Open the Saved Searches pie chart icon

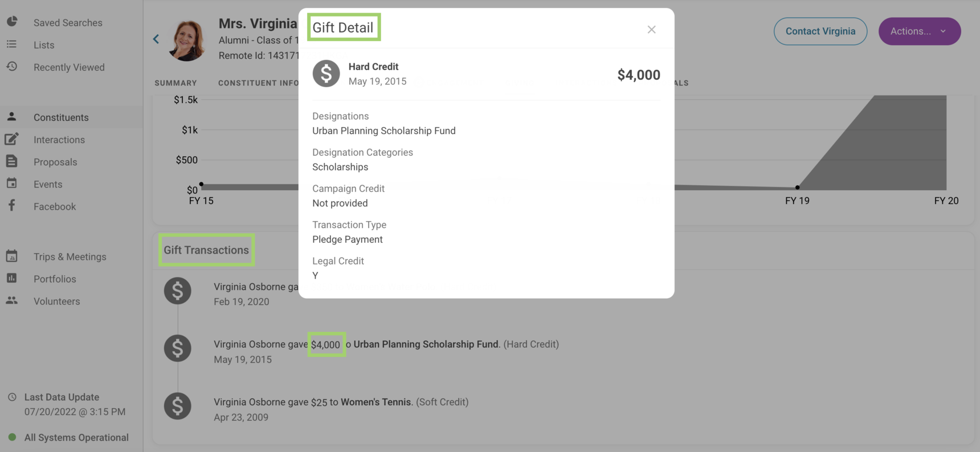click(x=11, y=22)
